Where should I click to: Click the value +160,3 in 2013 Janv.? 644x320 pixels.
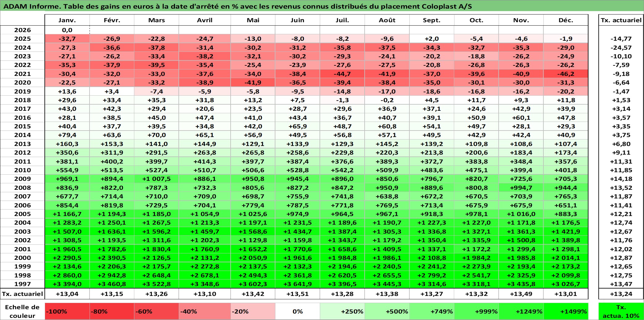(67, 144)
